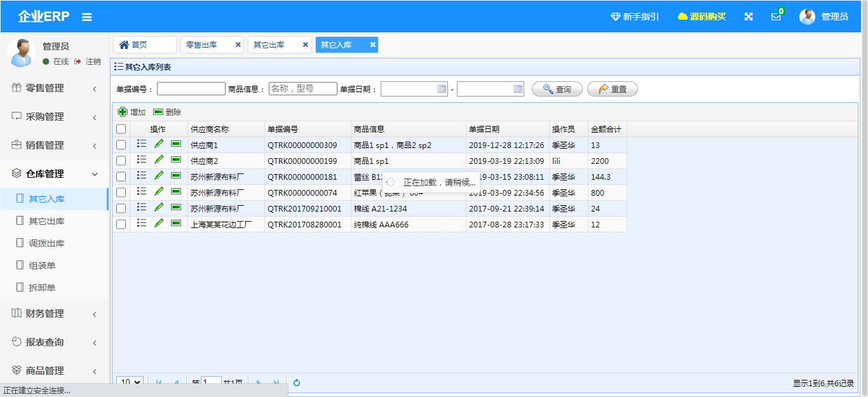The image size is (868, 397).
Task: Click the 查询 search button
Action: pyautogui.click(x=557, y=89)
